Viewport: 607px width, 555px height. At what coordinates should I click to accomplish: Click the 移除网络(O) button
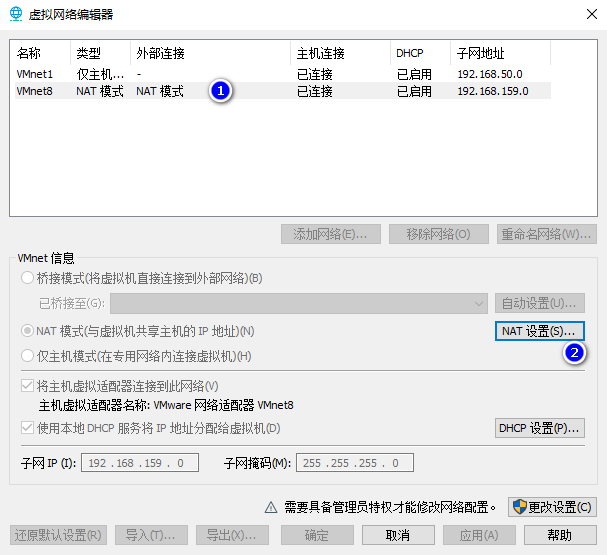tap(439, 234)
